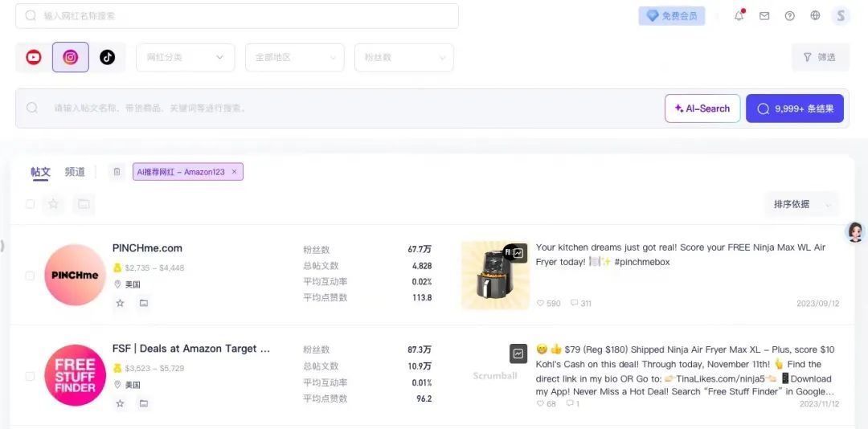Click the trash icon beside the Amazon123 tag

point(117,172)
